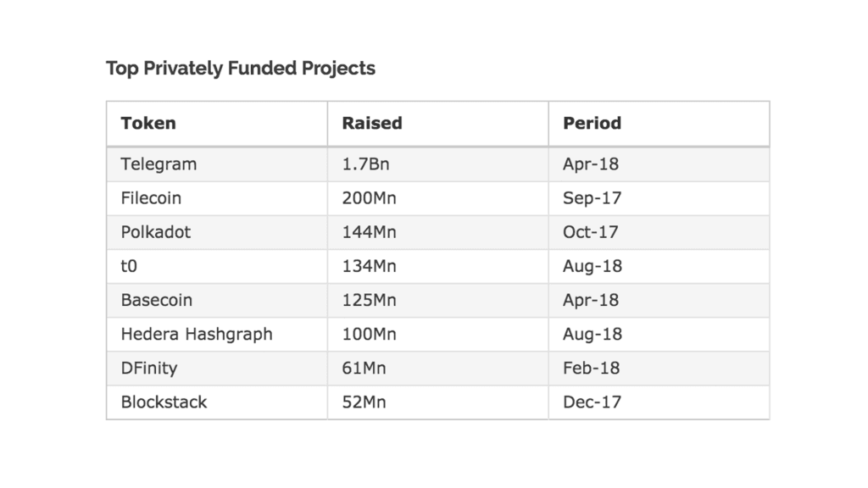Viewport: 868px width, 488px height.
Task: Click the Sep-17 period cell
Action: (592, 198)
